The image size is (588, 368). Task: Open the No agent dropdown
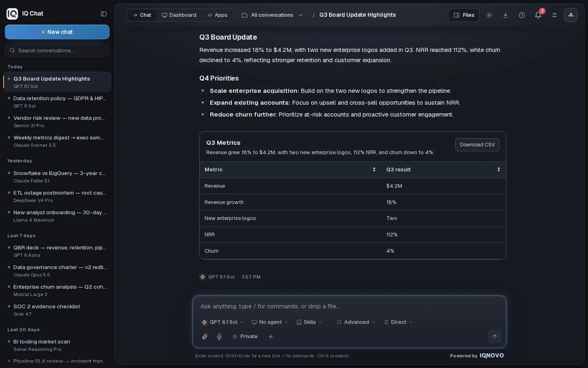[x=270, y=322]
